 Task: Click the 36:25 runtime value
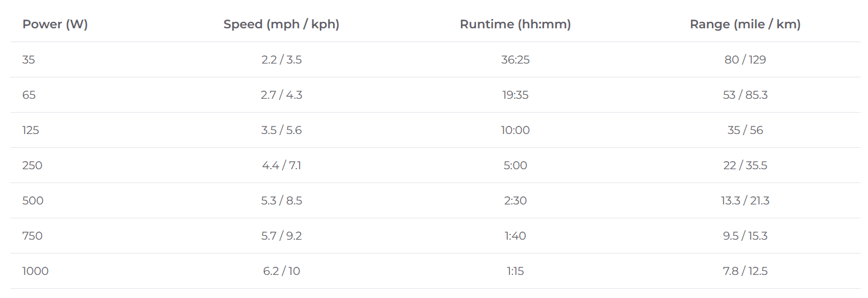coord(515,59)
